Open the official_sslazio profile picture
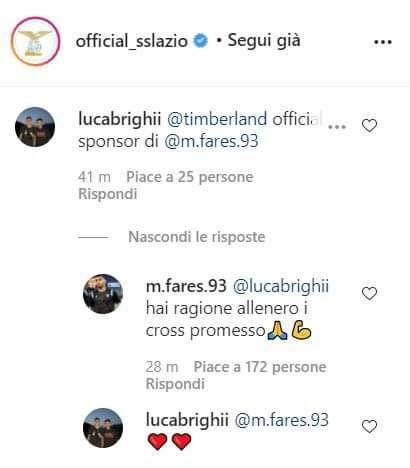The height and width of the screenshot is (468, 410). click(x=35, y=41)
